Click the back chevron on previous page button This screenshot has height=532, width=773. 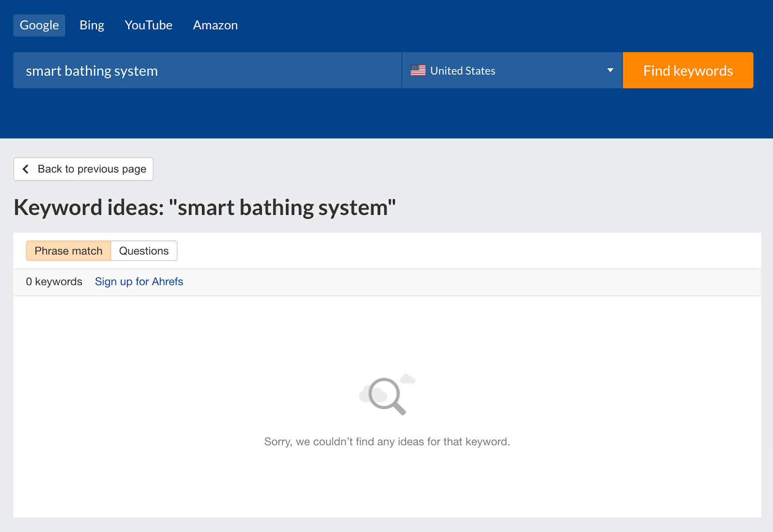click(26, 169)
